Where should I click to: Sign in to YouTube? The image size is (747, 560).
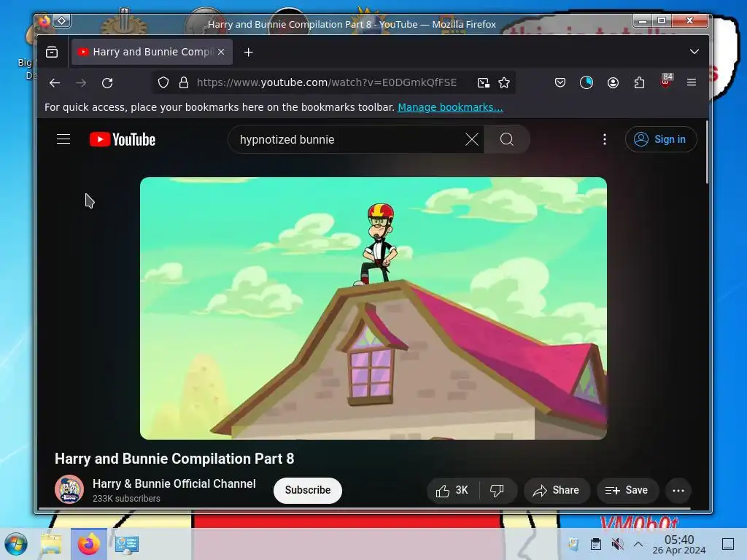pos(661,139)
